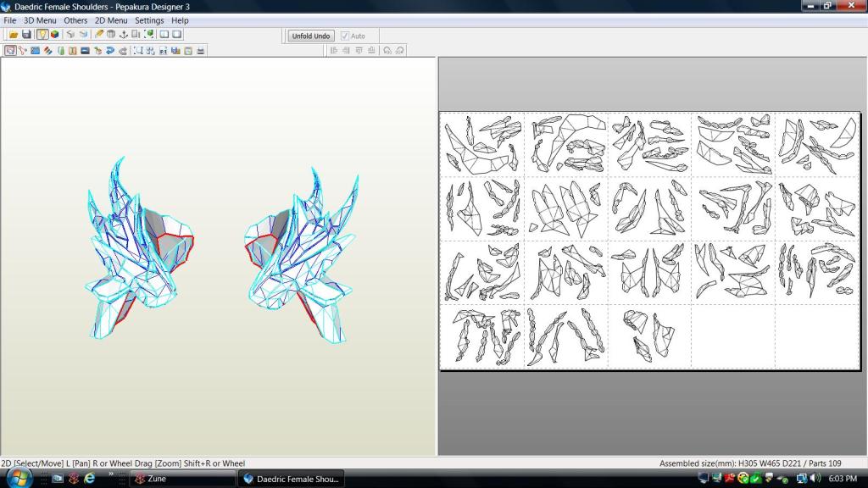Open the 3D Menu
868x488 pixels.
[x=40, y=20]
